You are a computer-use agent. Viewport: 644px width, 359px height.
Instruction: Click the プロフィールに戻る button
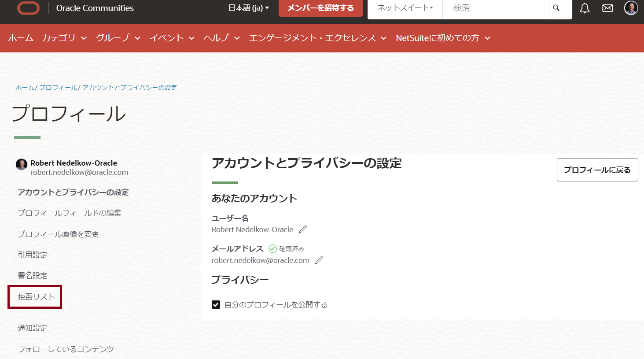click(597, 170)
